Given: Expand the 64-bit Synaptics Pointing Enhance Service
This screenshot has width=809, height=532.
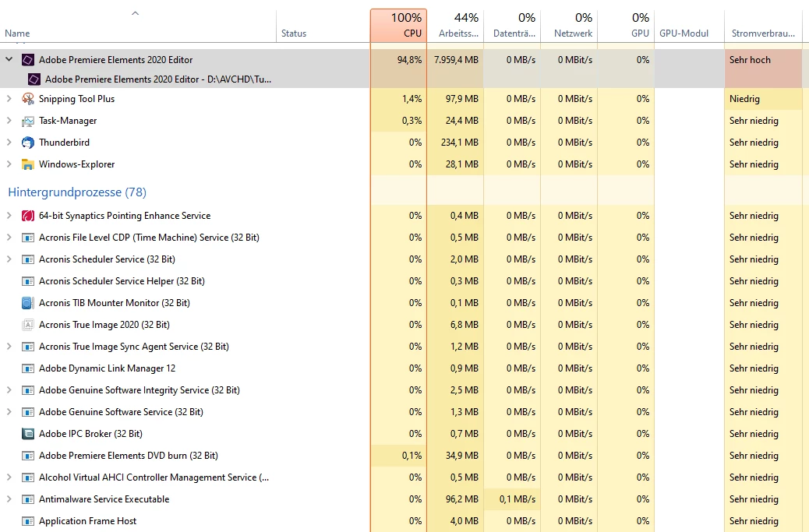Looking at the screenshot, I should [9, 216].
